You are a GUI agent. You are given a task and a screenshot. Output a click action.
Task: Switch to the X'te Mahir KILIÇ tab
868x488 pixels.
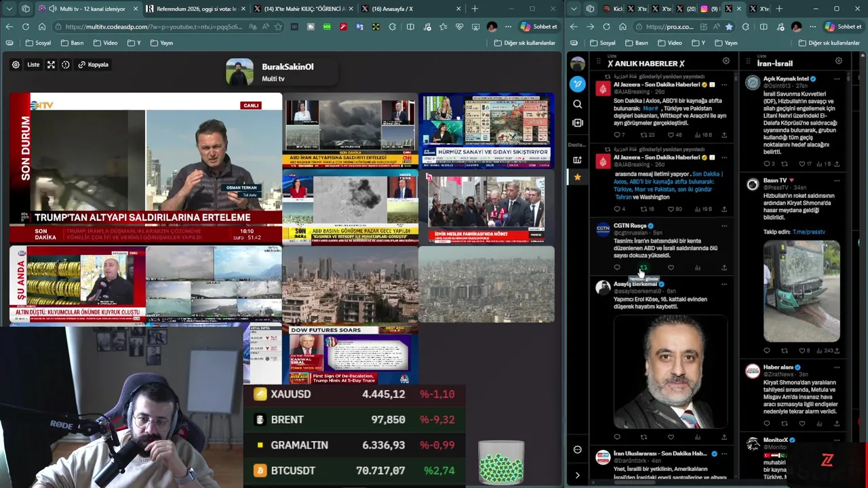[x=302, y=9]
